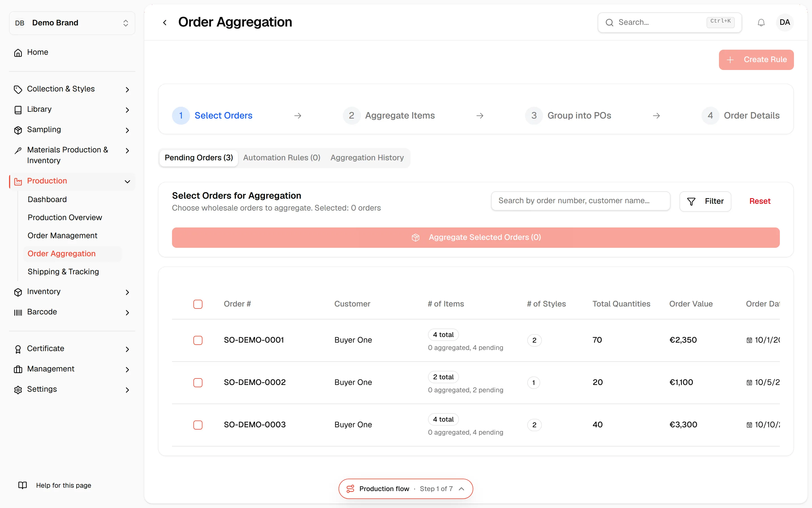Click the package icon on Aggregate Selected Orders
Viewport: 812px width, 508px height.
[415, 238]
